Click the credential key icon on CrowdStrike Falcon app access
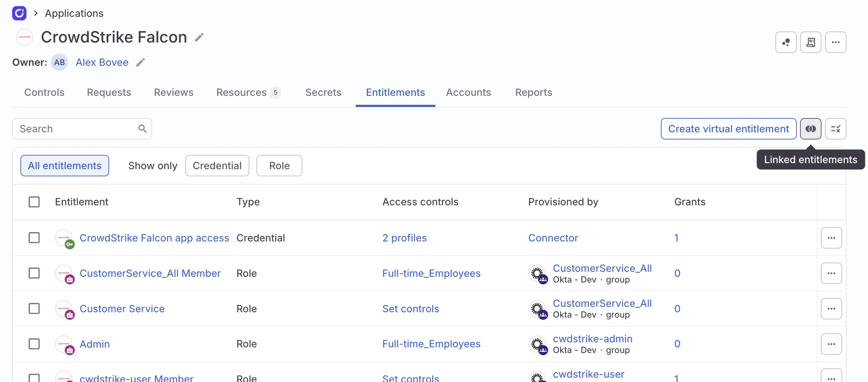Viewport: 868px width, 382px height. pyautogui.click(x=70, y=244)
